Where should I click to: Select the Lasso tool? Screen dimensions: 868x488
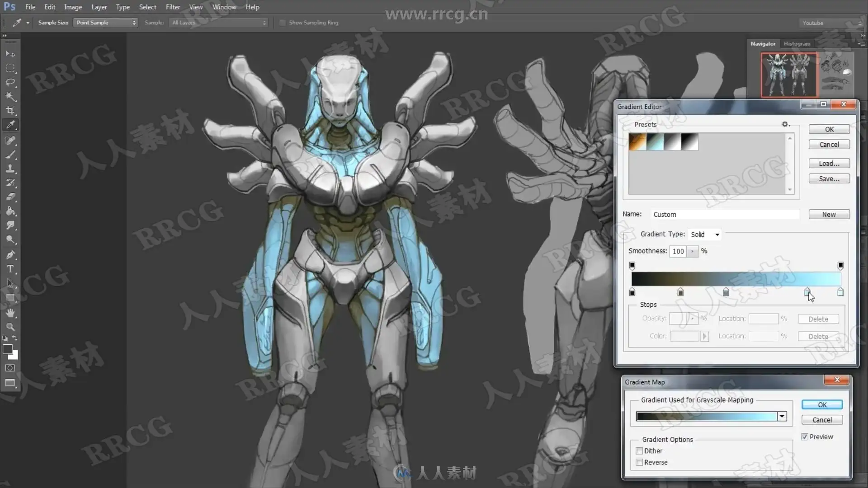(x=10, y=82)
